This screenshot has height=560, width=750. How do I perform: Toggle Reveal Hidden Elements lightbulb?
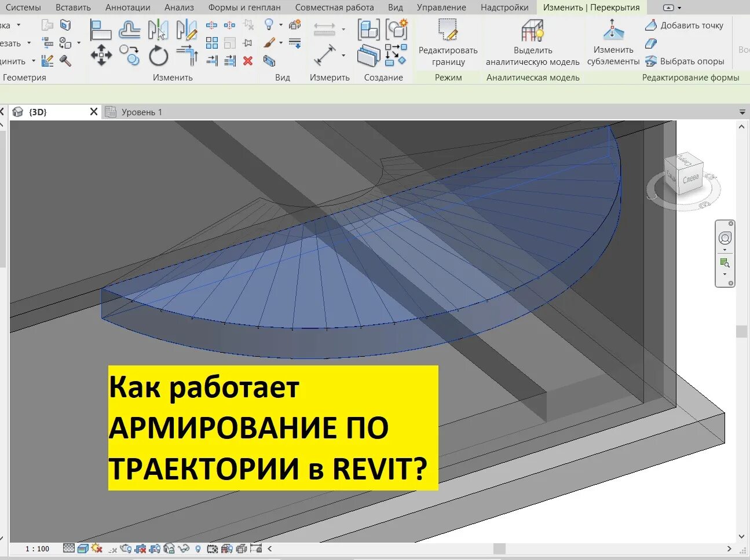tap(197, 548)
